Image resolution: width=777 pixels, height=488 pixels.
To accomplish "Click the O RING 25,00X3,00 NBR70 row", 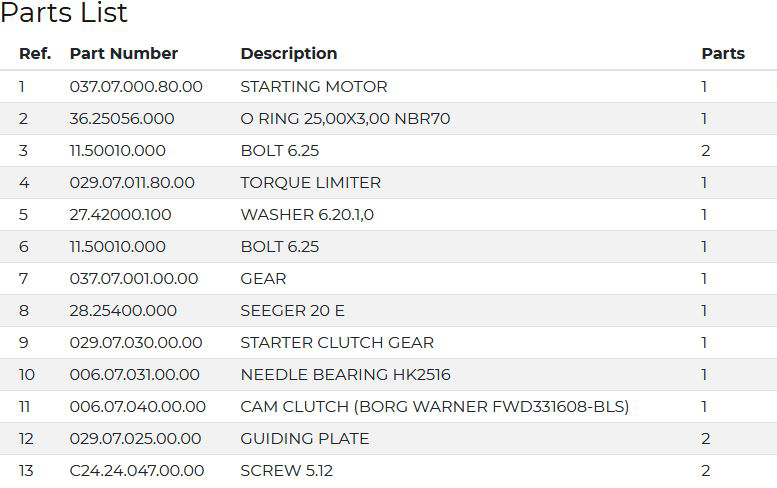I will pos(345,119).
